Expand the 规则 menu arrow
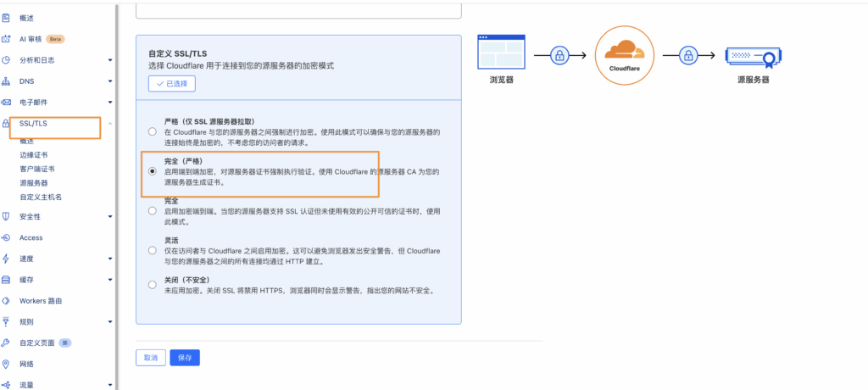 [x=110, y=322]
